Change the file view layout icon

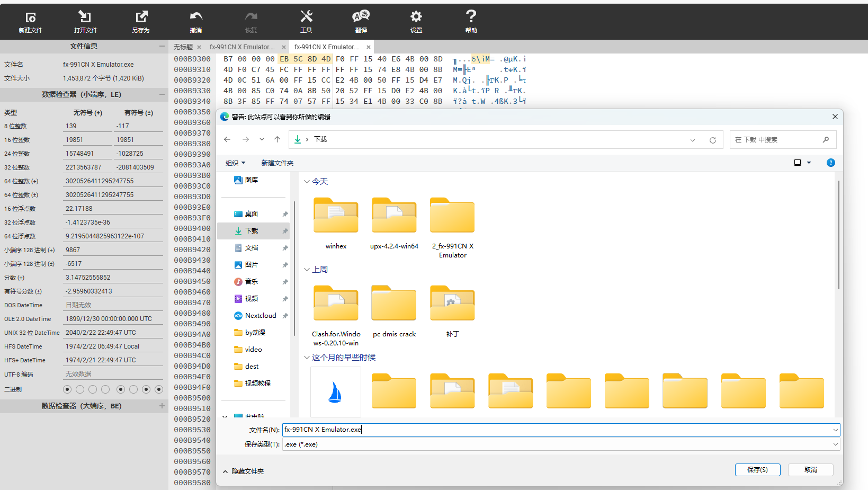click(798, 163)
